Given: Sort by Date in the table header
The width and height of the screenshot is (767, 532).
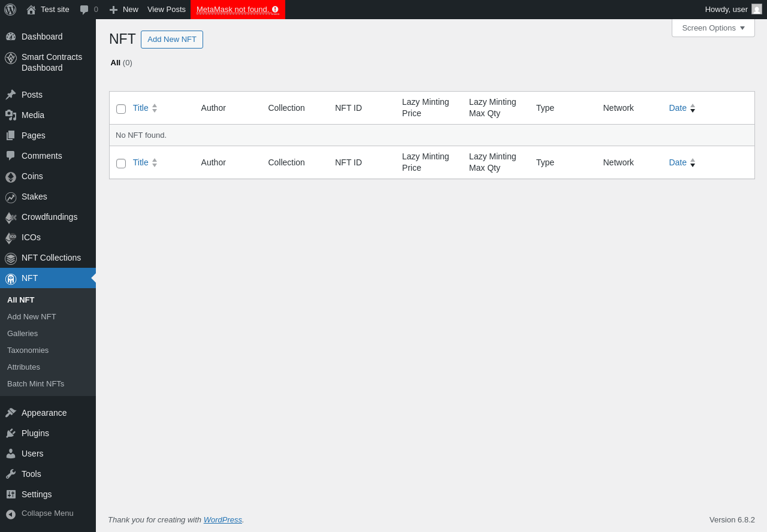Looking at the screenshot, I should coord(682,108).
